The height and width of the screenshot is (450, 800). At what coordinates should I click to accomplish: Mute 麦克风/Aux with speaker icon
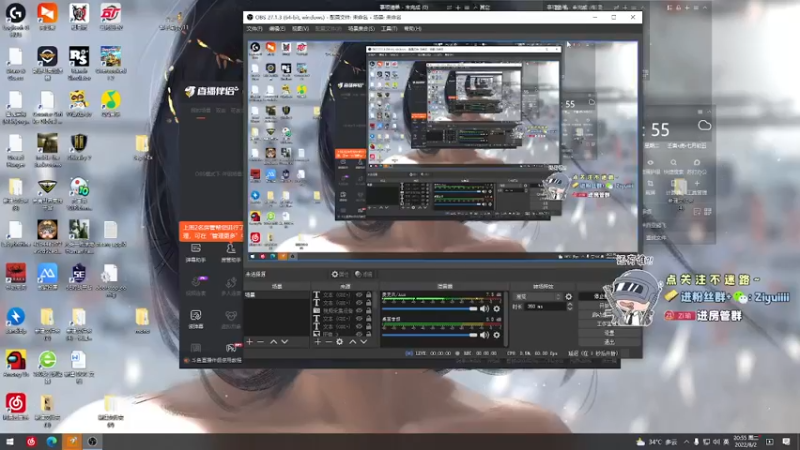[484, 308]
